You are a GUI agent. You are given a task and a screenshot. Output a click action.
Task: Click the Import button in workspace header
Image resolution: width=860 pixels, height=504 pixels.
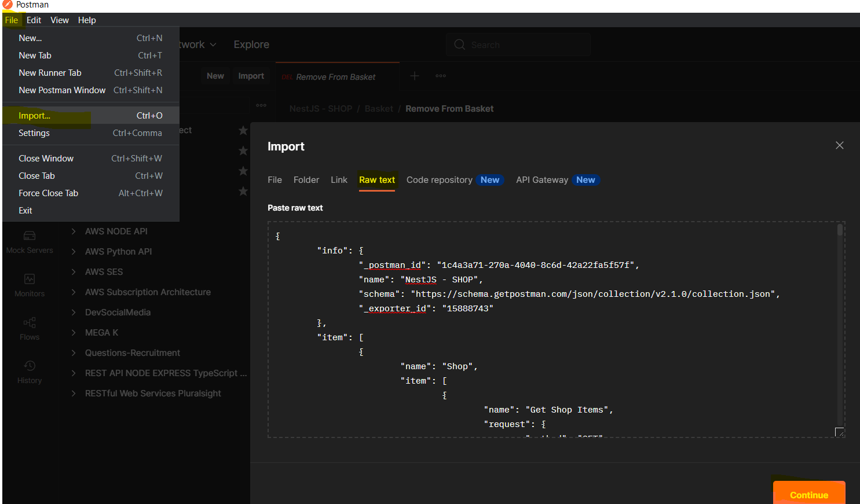click(x=251, y=76)
